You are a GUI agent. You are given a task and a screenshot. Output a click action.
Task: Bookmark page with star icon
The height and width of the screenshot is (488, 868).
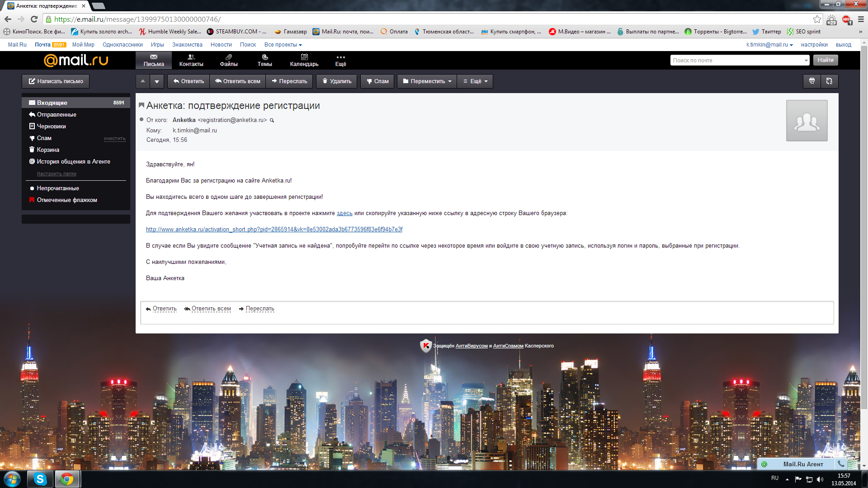(817, 19)
